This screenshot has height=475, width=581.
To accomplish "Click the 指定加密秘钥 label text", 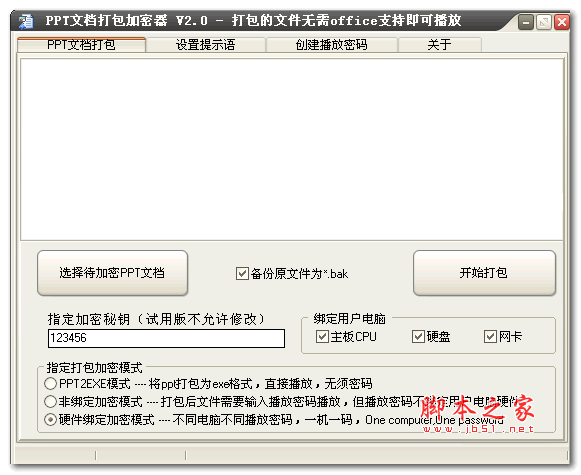I will tap(156, 319).
